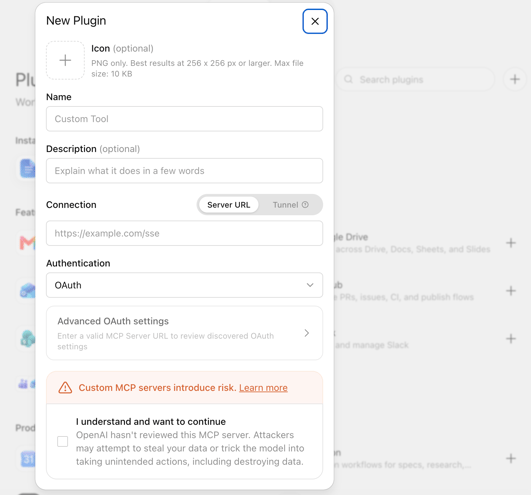The image size is (531, 495).
Task: Add the Google Drive plugin with plus
Action: click(511, 243)
